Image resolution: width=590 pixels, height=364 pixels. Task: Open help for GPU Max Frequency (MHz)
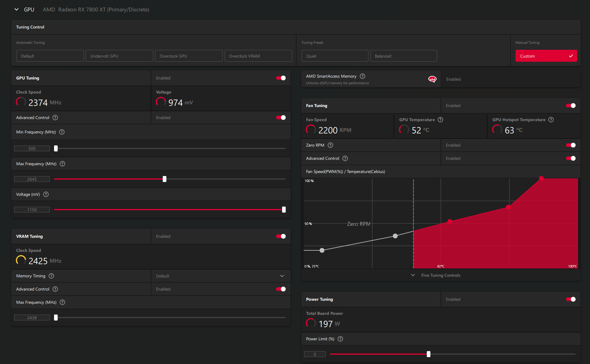(x=62, y=164)
